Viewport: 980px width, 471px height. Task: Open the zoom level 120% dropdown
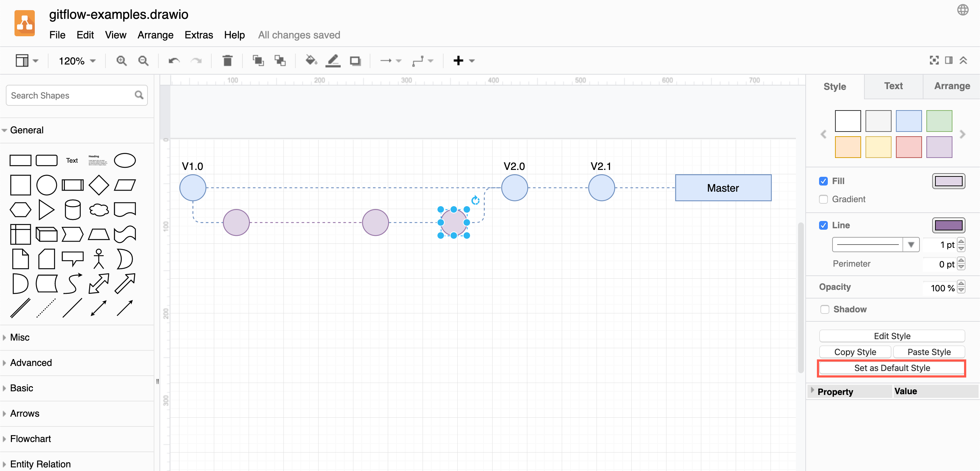tap(76, 61)
